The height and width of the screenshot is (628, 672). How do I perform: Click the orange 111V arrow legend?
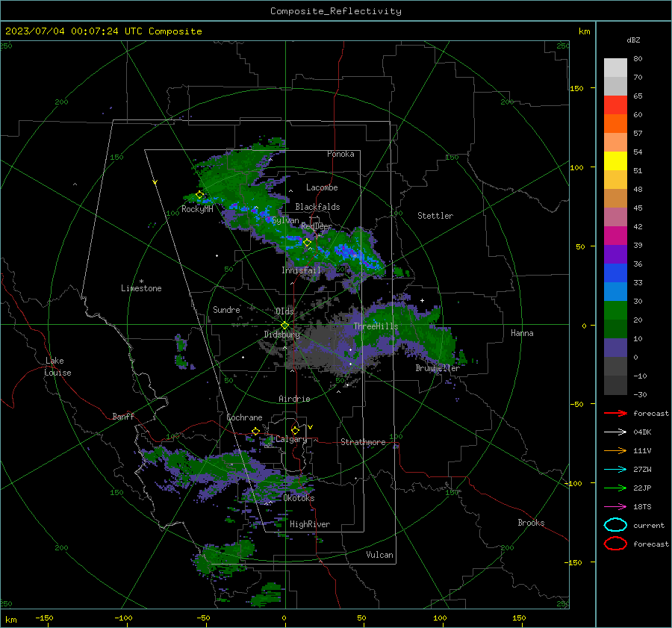coord(615,450)
